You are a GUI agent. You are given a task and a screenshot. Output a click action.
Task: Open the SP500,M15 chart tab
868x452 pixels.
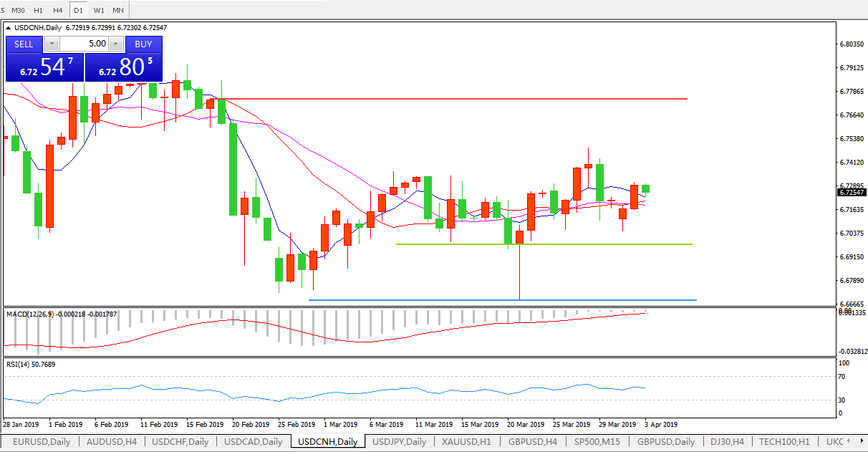[597, 442]
